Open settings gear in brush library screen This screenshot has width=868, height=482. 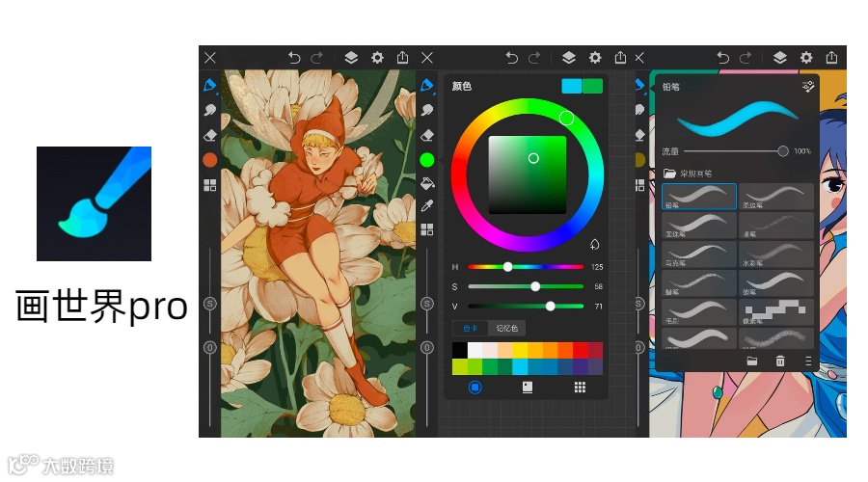coord(806,58)
